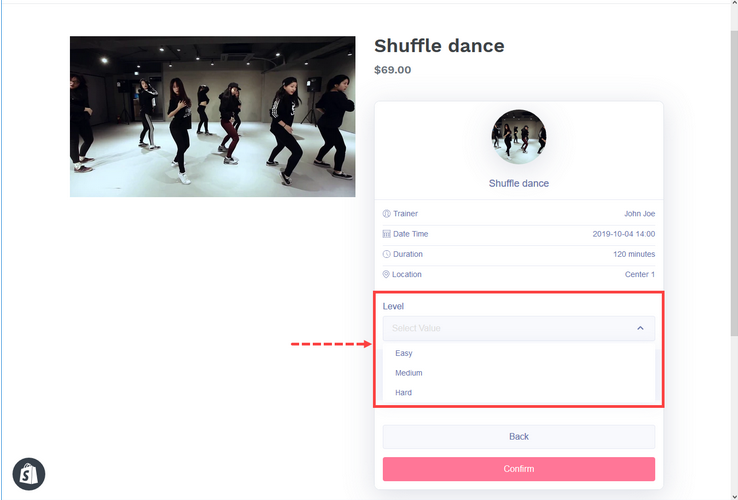Click the Shuffle dance card title
738x500 pixels.
coord(519,184)
